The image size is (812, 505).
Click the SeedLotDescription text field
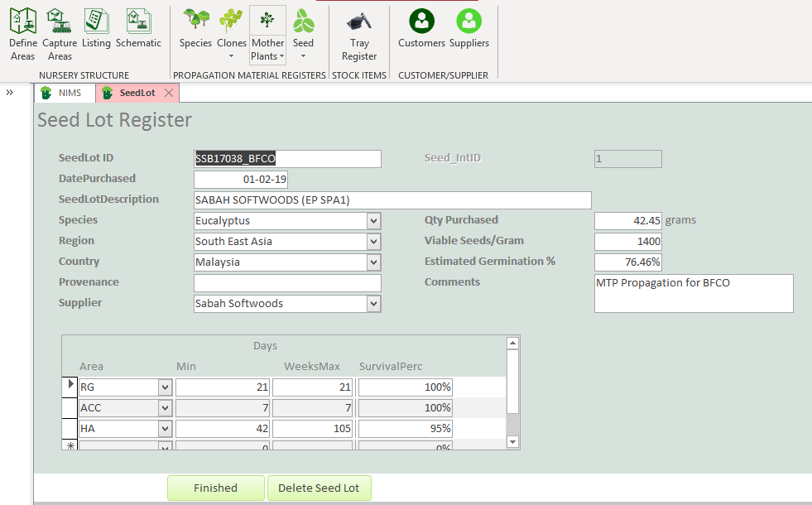392,200
